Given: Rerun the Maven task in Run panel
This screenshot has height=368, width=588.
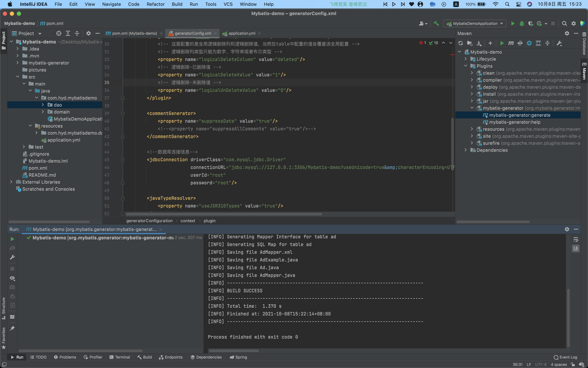Looking at the screenshot, I should [x=12, y=239].
